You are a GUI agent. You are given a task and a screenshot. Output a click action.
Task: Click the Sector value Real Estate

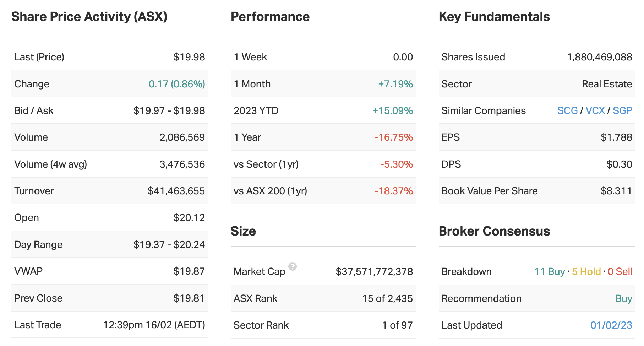click(x=607, y=84)
